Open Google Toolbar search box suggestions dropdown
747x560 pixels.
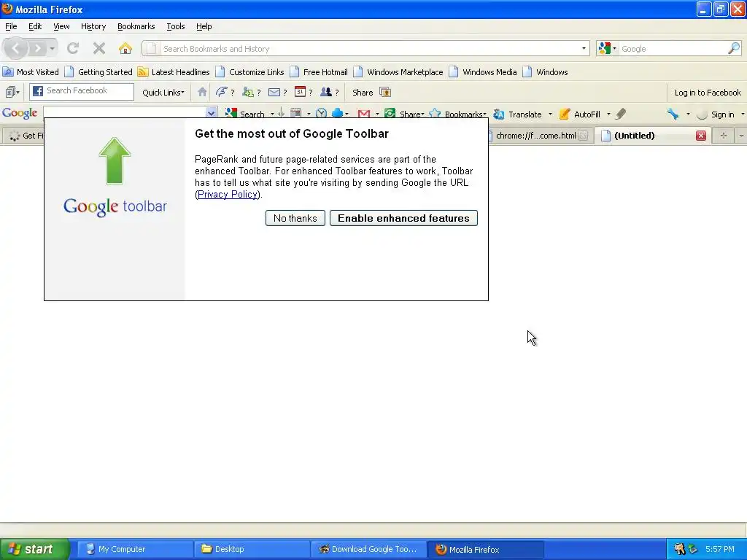pos(211,113)
